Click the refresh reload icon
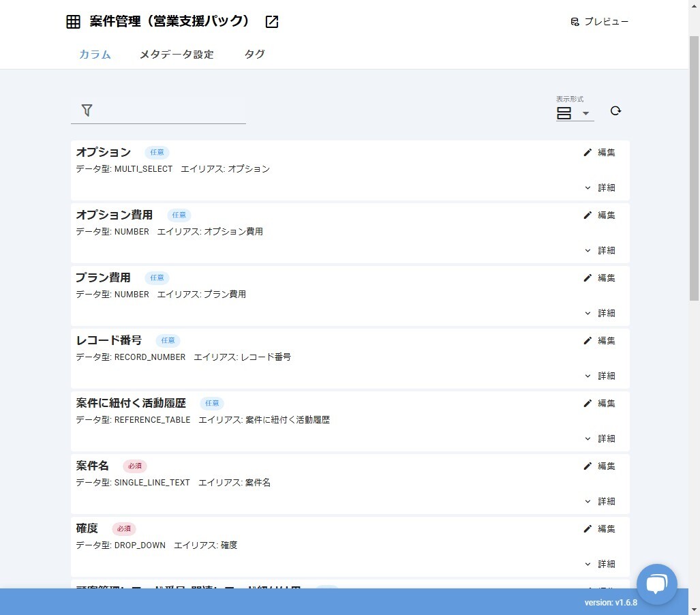The image size is (700, 615). click(x=615, y=110)
